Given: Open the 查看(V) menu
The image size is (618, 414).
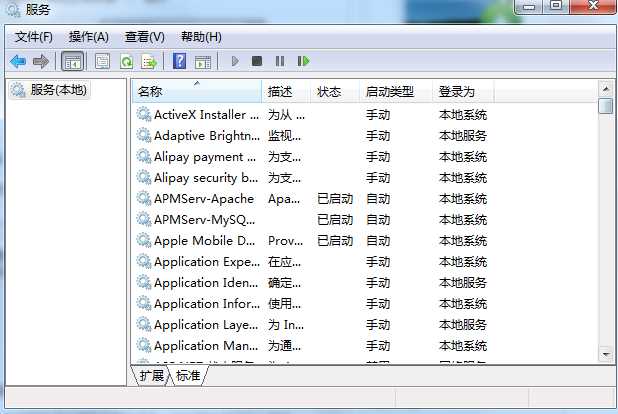Looking at the screenshot, I should click(x=145, y=37).
